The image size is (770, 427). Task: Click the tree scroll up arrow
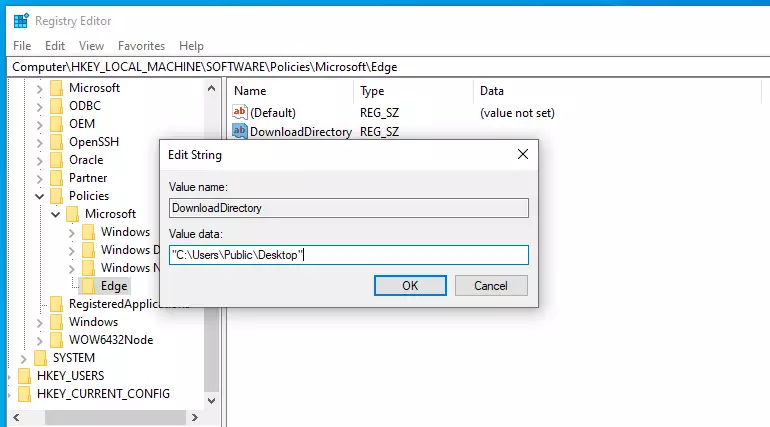pyautogui.click(x=212, y=88)
